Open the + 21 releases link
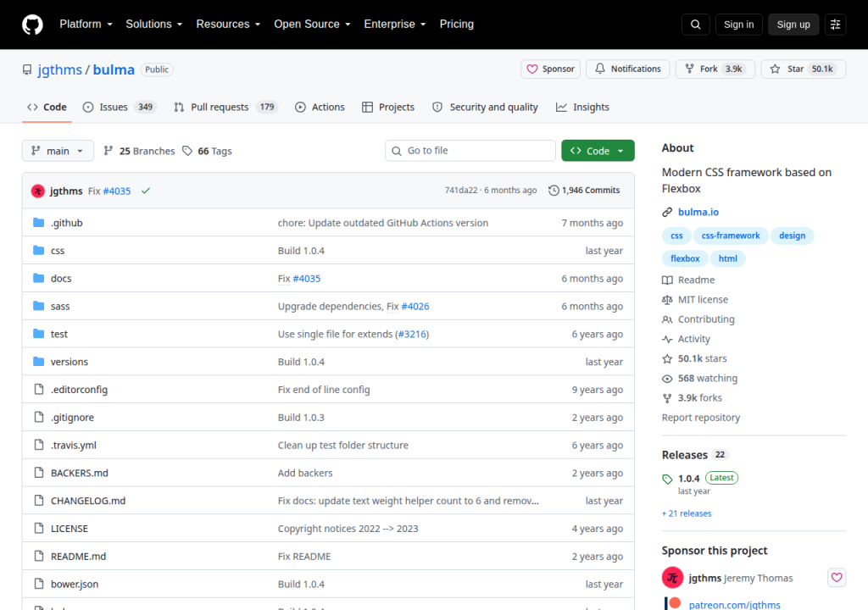 (687, 513)
